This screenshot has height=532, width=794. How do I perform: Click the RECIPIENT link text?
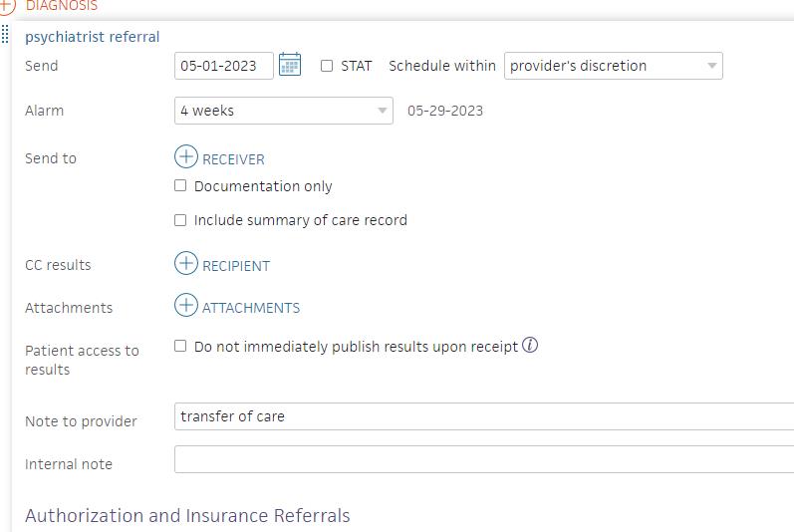click(236, 266)
